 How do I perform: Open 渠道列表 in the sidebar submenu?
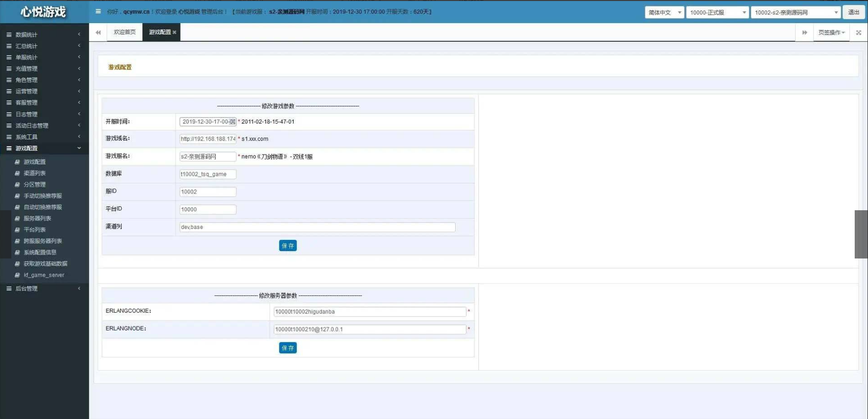[x=34, y=173]
